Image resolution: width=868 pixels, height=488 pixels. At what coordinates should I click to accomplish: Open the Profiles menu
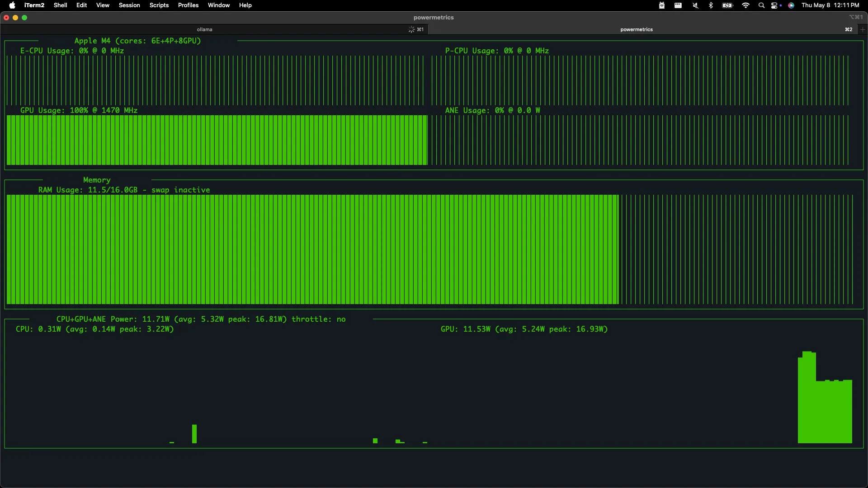188,5
